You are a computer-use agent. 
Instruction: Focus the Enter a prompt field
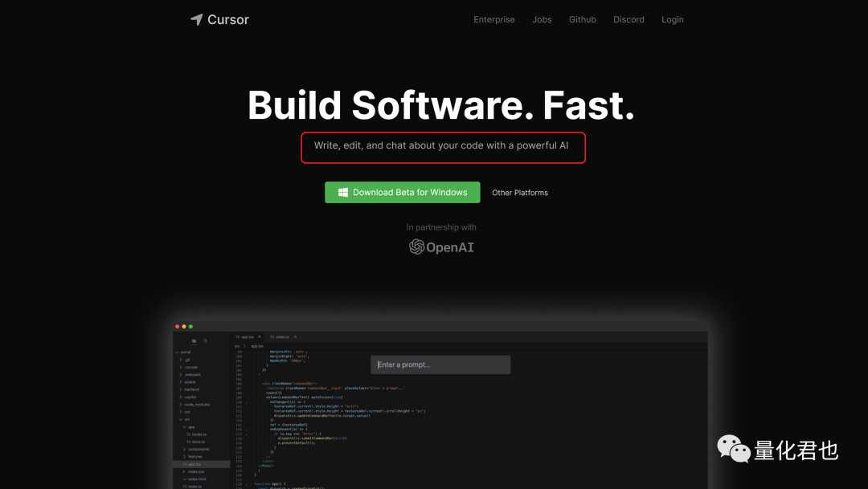440,365
